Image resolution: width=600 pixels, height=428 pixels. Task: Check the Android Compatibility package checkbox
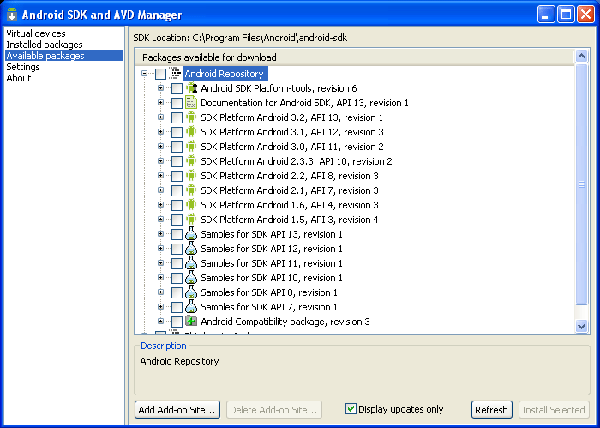177,322
